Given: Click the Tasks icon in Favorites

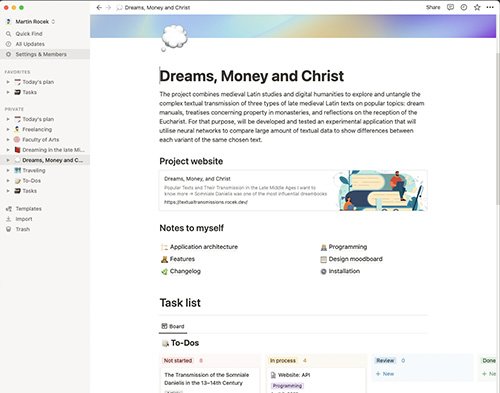Looking at the screenshot, I should coord(17,92).
